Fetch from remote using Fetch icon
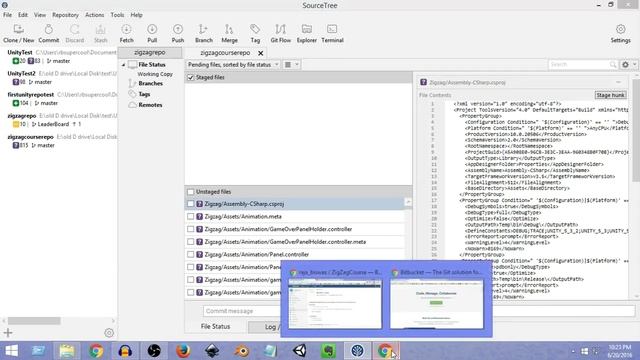Image resolution: width=640 pixels, height=360 pixels. (x=127, y=33)
